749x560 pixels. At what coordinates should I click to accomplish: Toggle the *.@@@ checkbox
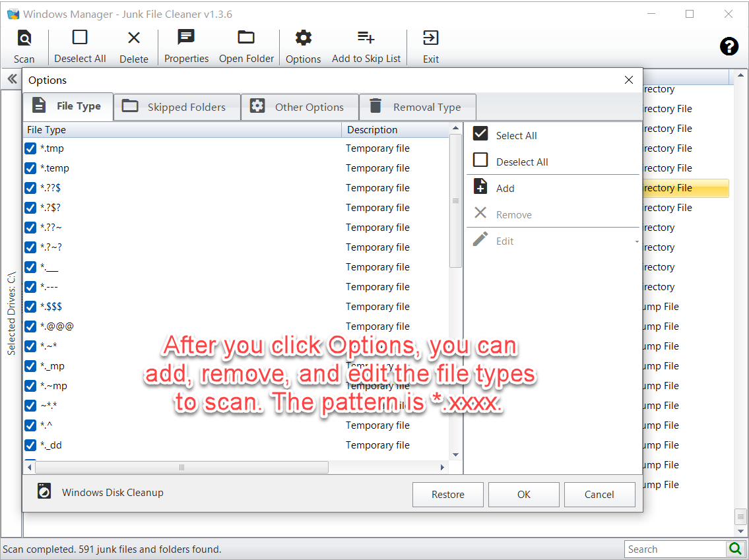coord(30,327)
